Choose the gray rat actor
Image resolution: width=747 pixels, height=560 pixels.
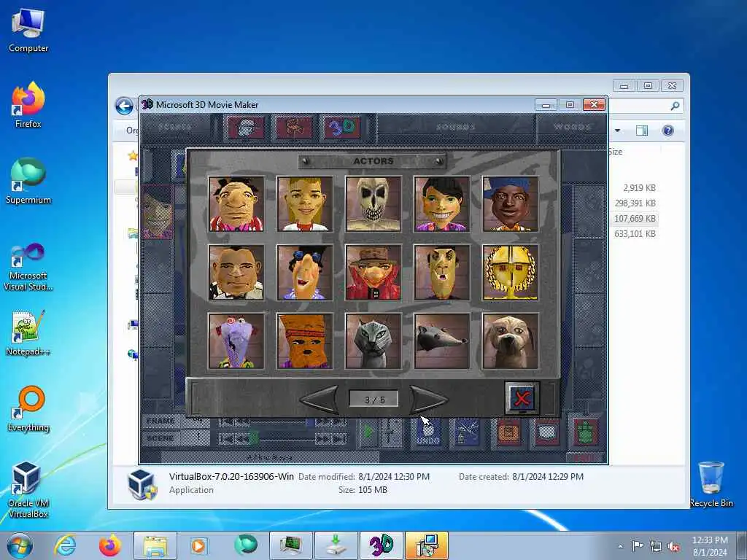[x=441, y=341]
